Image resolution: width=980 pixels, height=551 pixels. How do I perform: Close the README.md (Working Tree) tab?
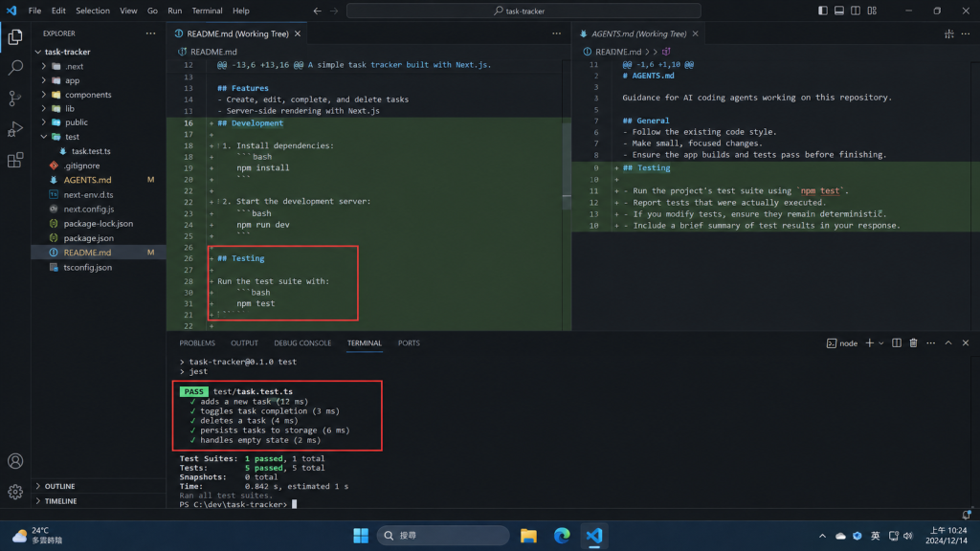(298, 33)
